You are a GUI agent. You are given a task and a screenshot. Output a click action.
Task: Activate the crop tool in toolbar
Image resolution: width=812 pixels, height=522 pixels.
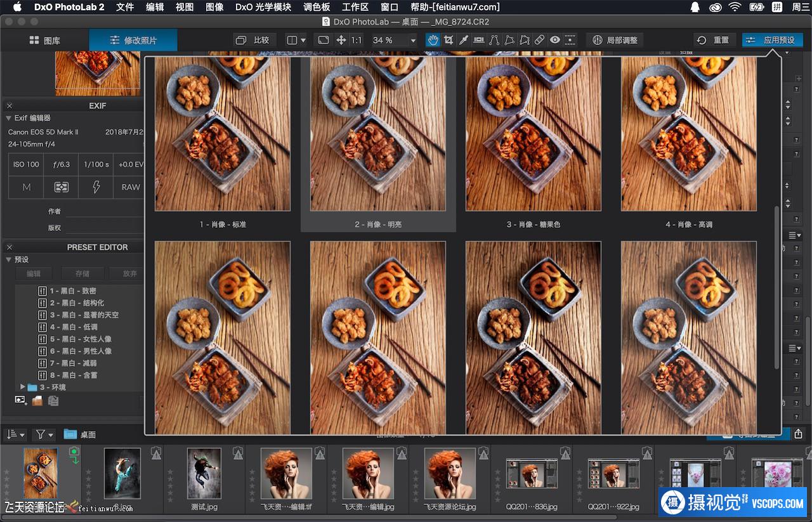[449, 40]
